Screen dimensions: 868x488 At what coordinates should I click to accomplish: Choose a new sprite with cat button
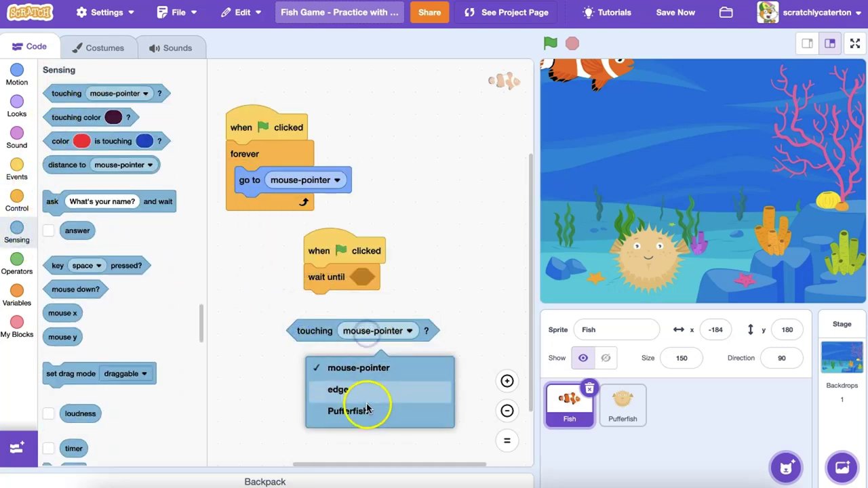pos(786,467)
